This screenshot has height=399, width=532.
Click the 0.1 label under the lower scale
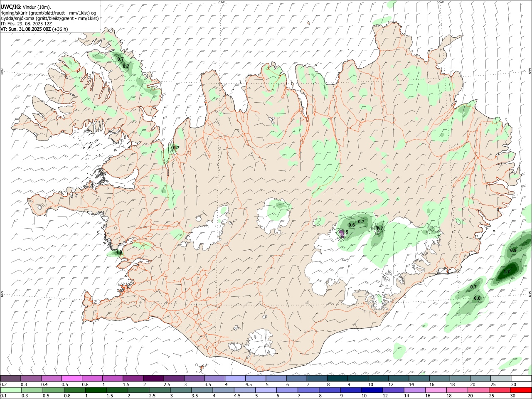click(x=3, y=396)
